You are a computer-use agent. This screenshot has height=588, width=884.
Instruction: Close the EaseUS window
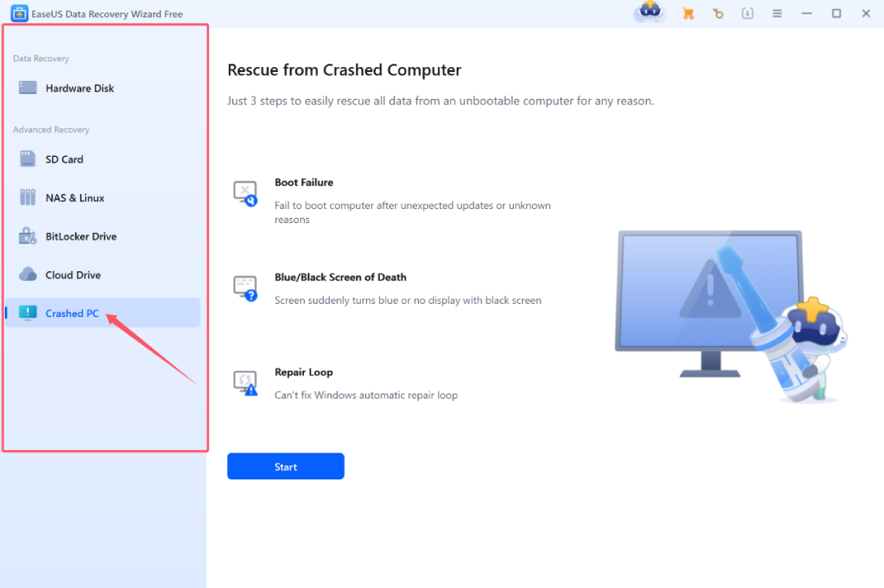(x=866, y=14)
